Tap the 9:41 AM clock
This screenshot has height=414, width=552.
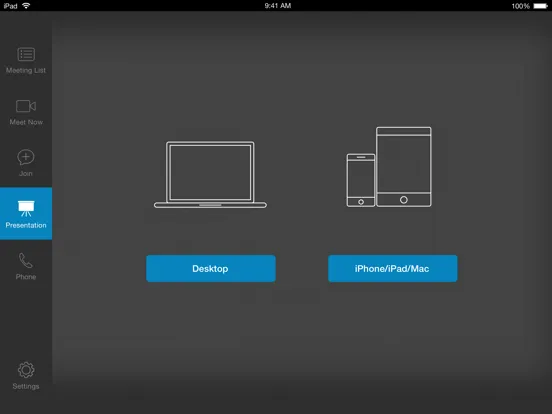278,6
